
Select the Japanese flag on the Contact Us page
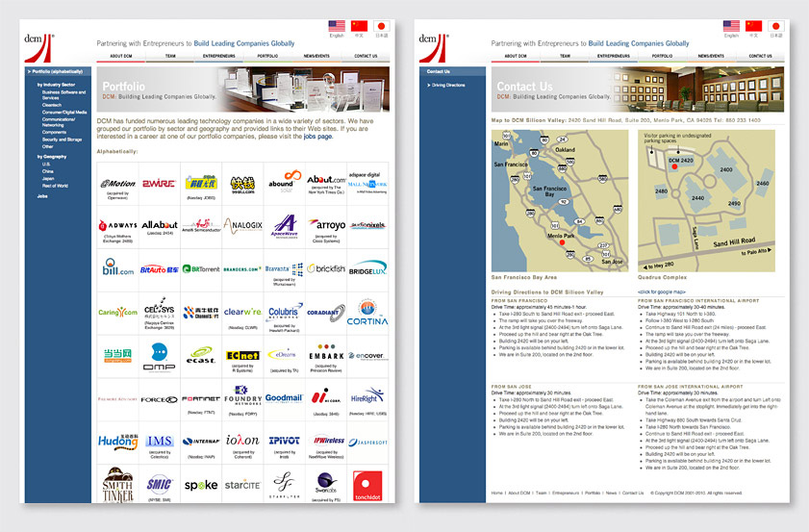click(x=776, y=26)
